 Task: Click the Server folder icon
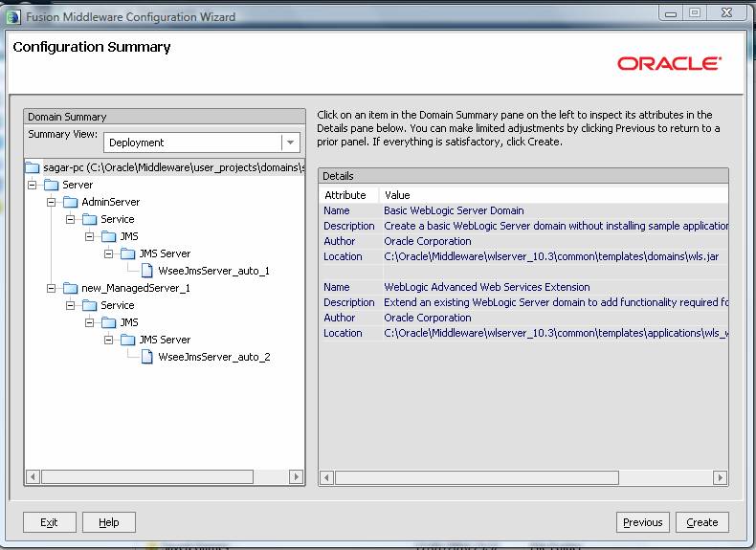pos(51,185)
